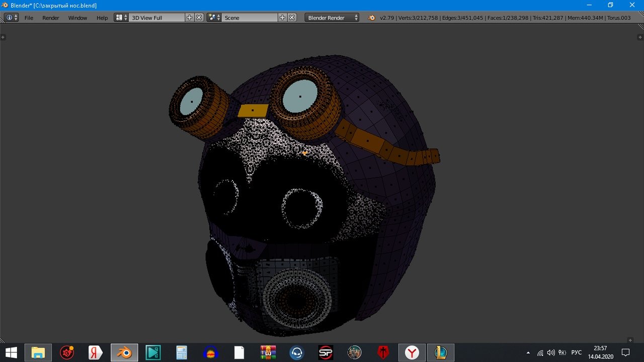644x362 pixels.
Task: Click the 'Tris:421,287' statistic
Action: 548,18
